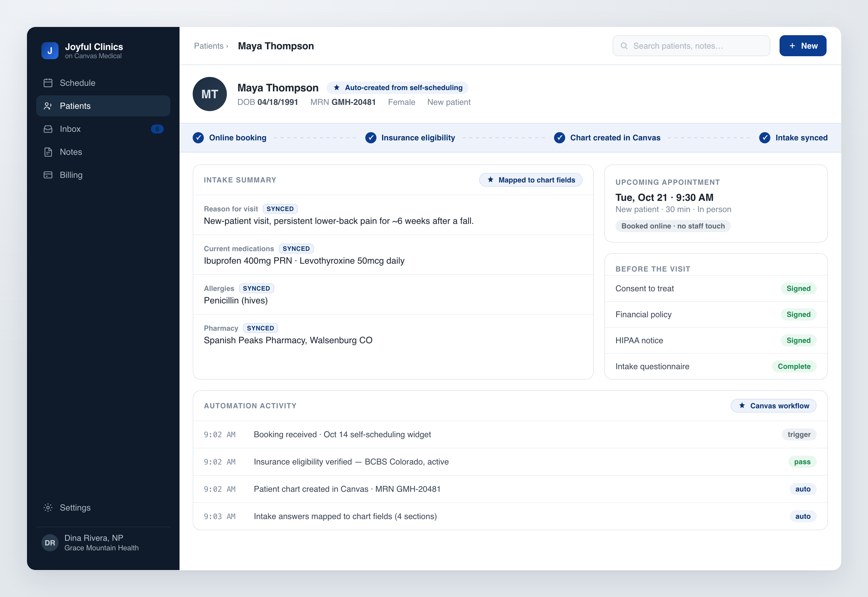Click the Schedule calendar icon
The height and width of the screenshot is (597, 868).
pos(48,83)
